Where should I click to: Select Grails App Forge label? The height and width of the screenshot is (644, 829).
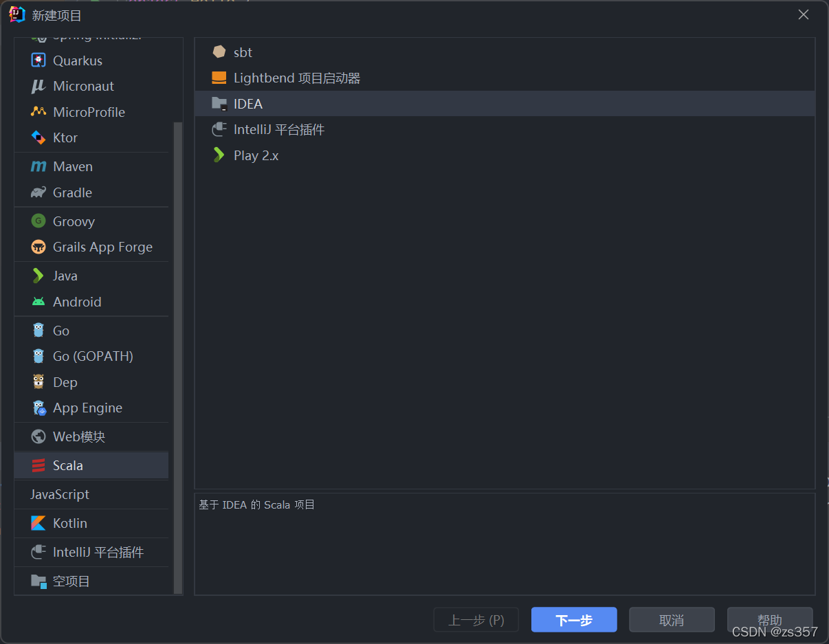[102, 247]
